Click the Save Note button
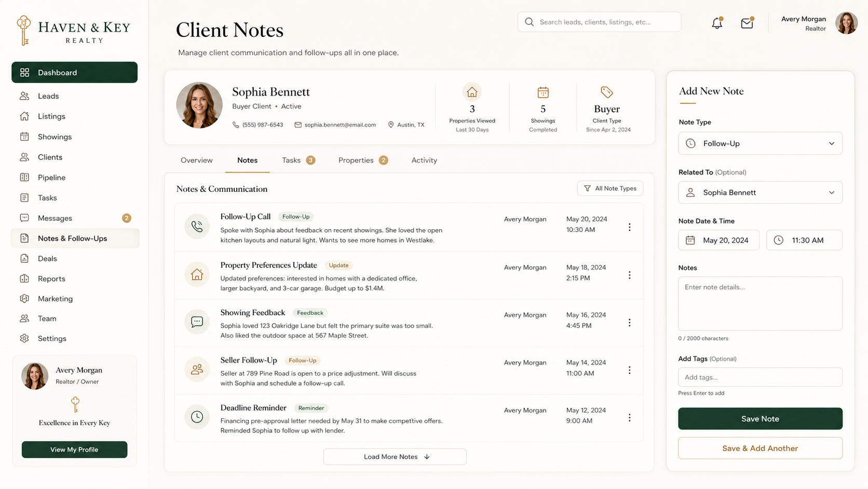This screenshot has width=868, height=489. click(x=760, y=419)
